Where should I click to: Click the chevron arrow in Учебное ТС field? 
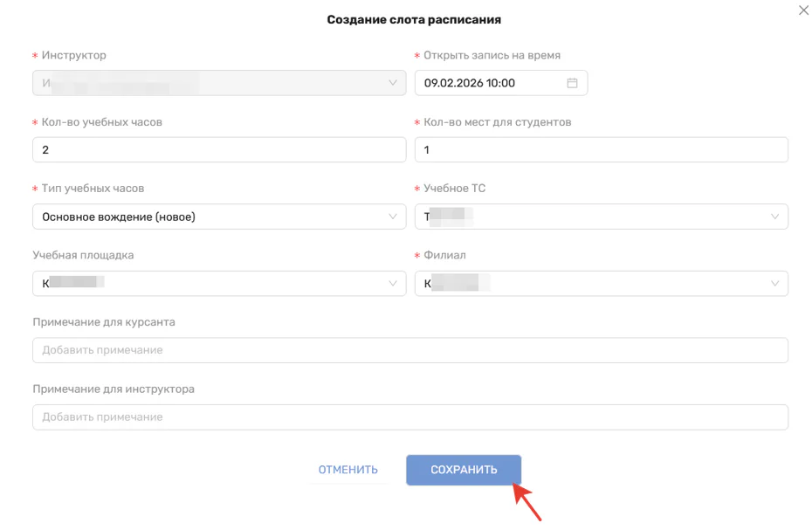[774, 217]
